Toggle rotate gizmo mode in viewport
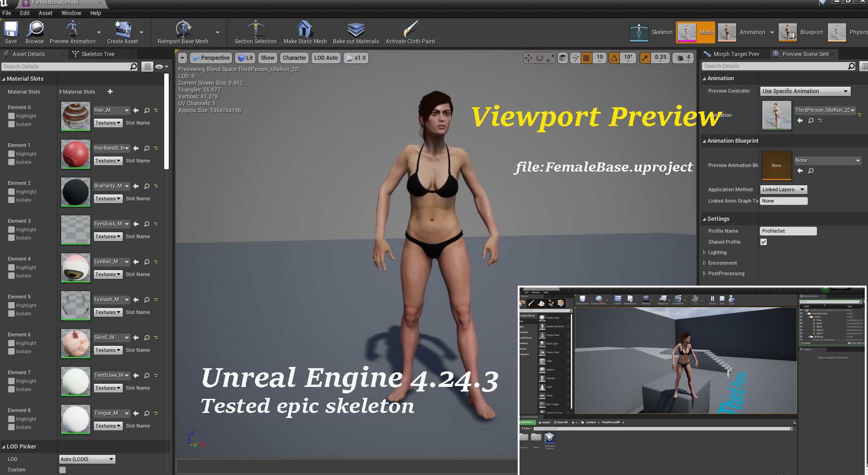The width and height of the screenshot is (868, 475). (x=540, y=58)
